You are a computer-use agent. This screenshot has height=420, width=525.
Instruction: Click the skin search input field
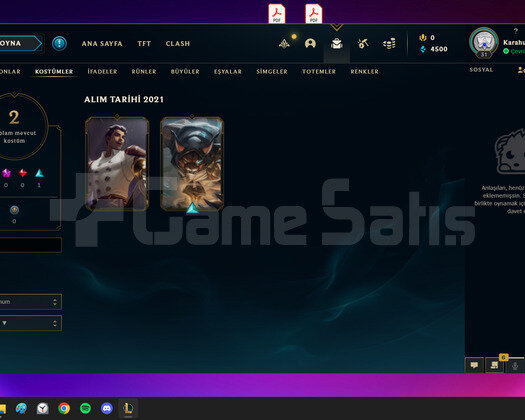pos(31,245)
